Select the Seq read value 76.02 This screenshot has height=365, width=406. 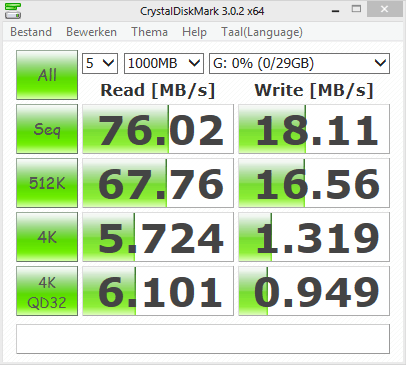pyautogui.click(x=158, y=129)
